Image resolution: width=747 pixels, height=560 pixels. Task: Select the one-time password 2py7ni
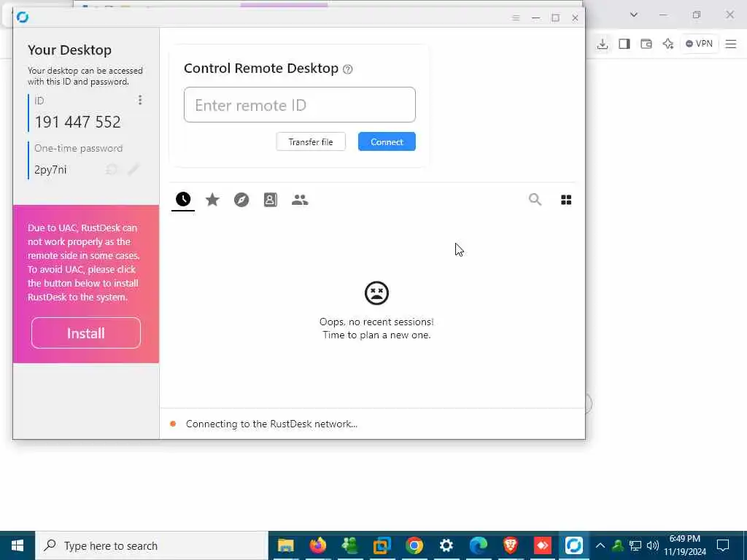(50, 169)
